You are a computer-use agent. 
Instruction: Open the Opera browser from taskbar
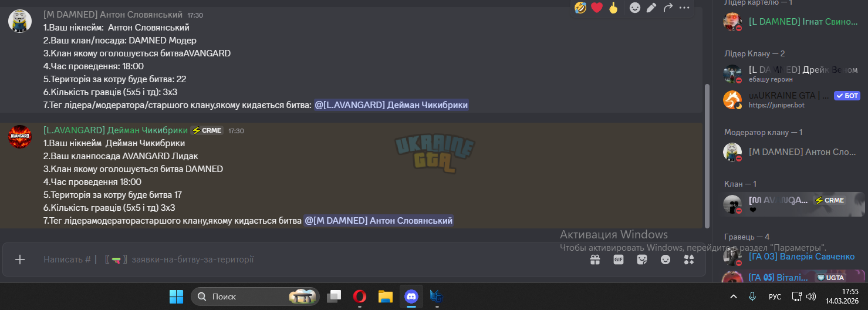[360, 296]
